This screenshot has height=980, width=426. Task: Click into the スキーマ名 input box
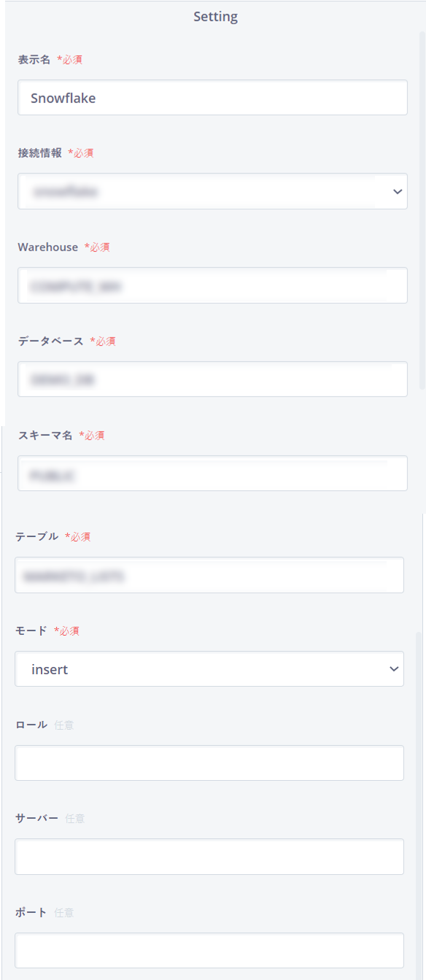tap(212, 474)
